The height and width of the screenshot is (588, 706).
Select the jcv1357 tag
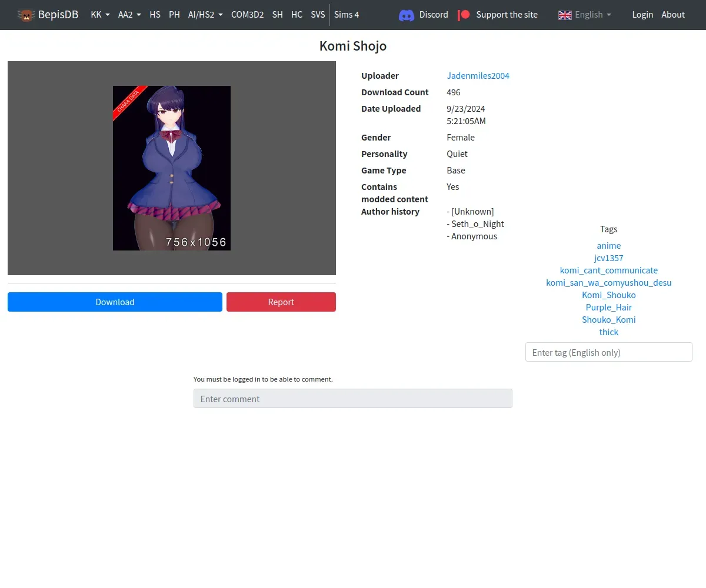coord(609,258)
